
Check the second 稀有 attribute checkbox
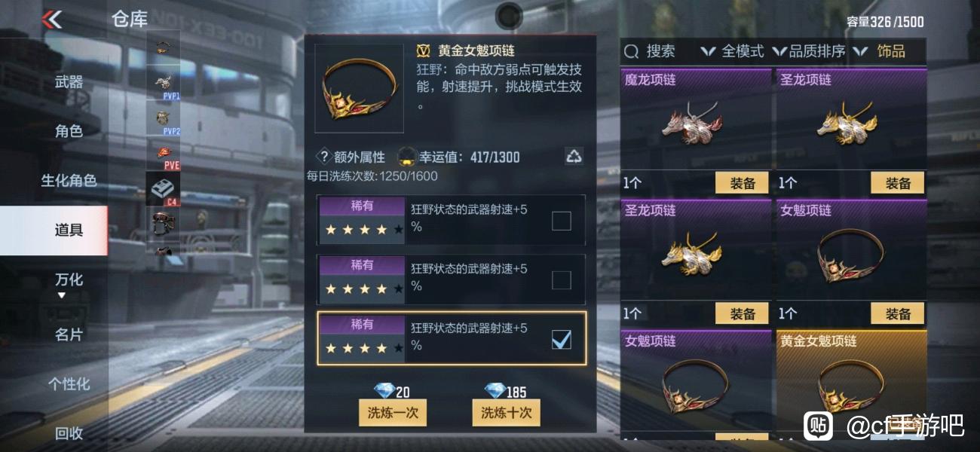point(562,280)
